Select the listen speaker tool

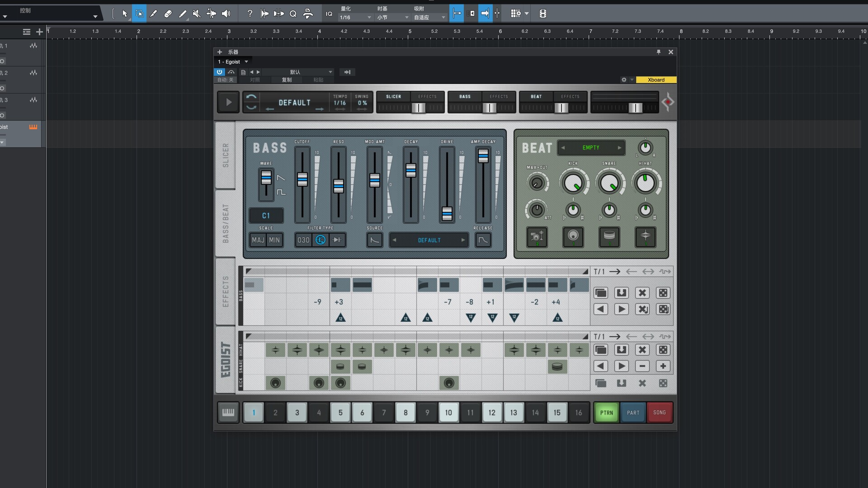(x=226, y=14)
